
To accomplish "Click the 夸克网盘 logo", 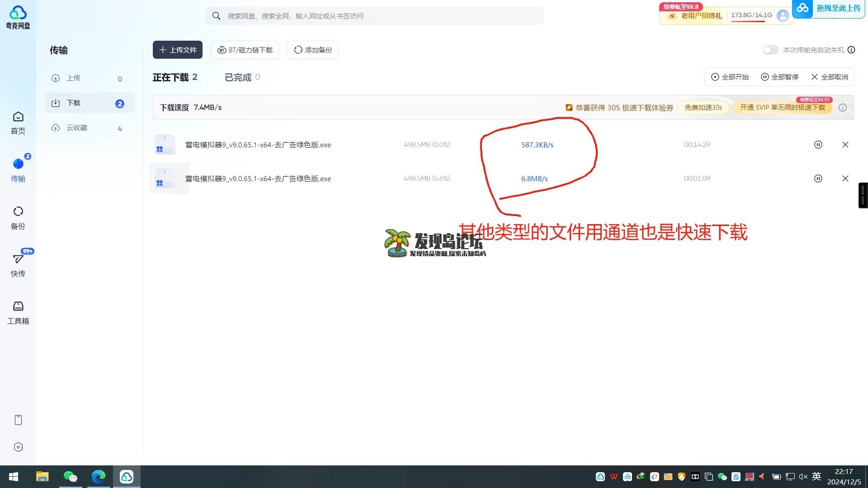I will coord(18,17).
